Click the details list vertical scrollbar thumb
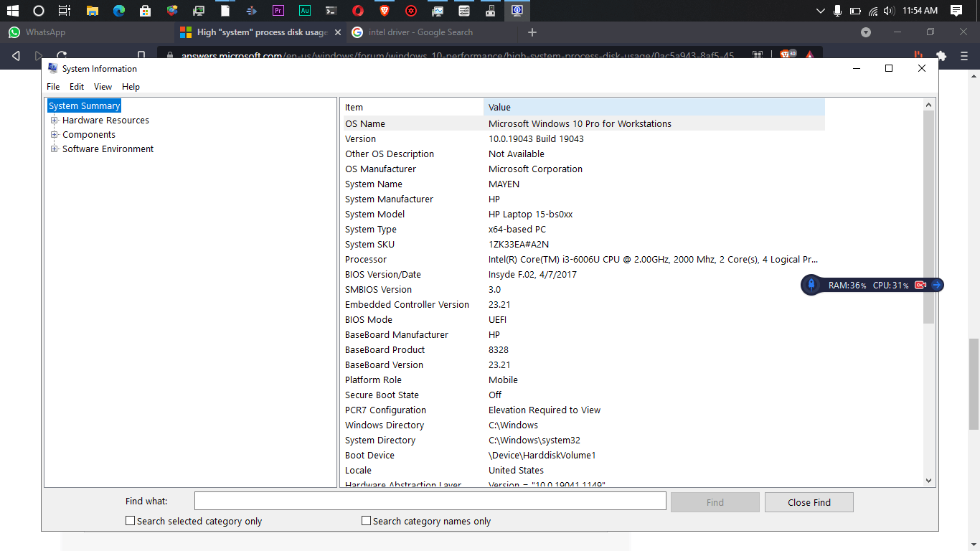The height and width of the screenshot is (551, 980). click(929, 217)
